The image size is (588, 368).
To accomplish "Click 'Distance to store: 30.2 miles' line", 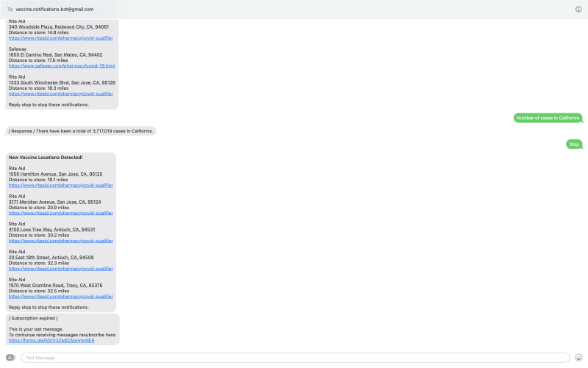I will coord(39,236).
